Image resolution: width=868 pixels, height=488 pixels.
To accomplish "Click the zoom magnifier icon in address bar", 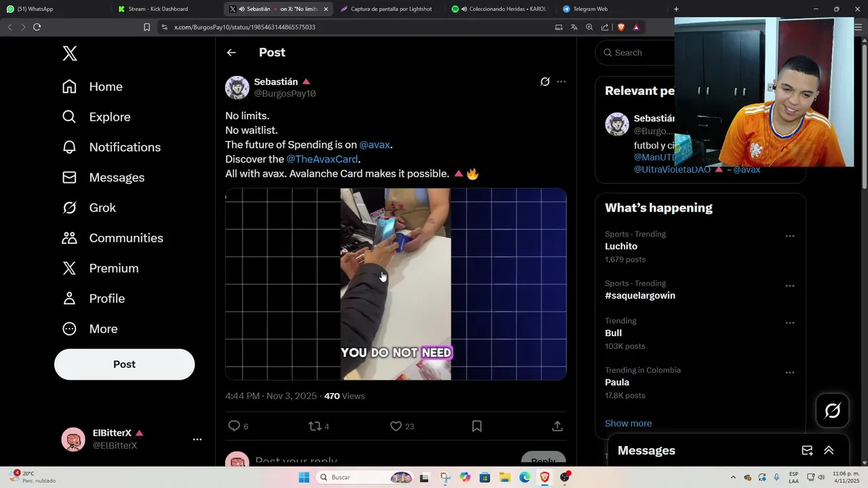I will pos(589,27).
